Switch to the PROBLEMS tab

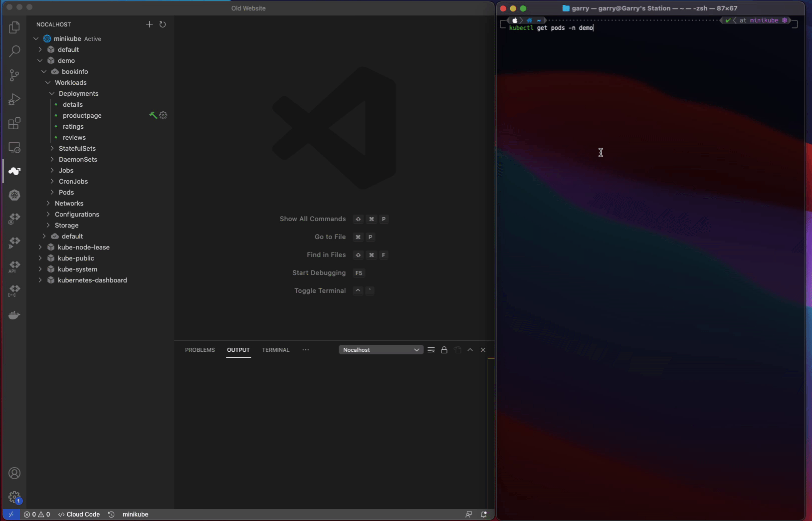(x=200, y=350)
